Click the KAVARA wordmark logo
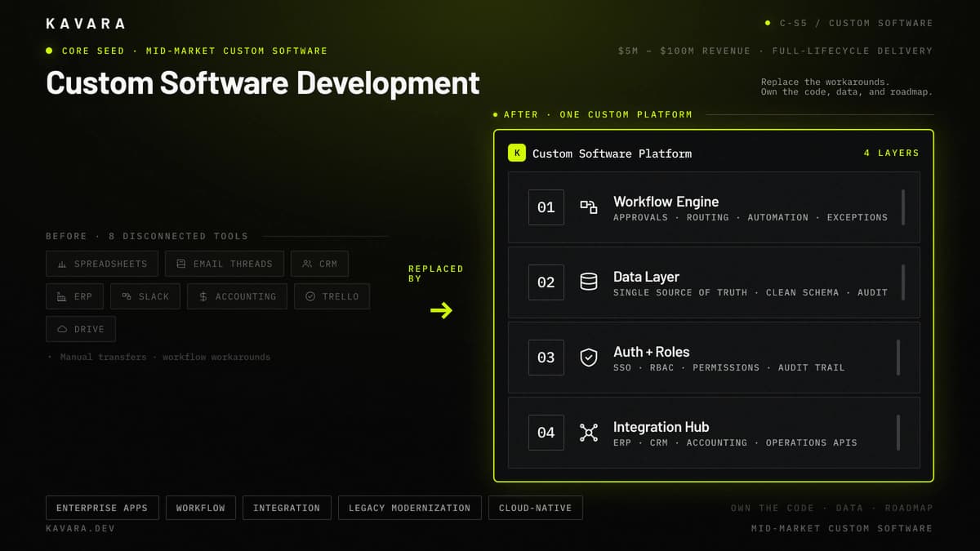Image resolution: width=980 pixels, height=551 pixels. click(x=86, y=24)
